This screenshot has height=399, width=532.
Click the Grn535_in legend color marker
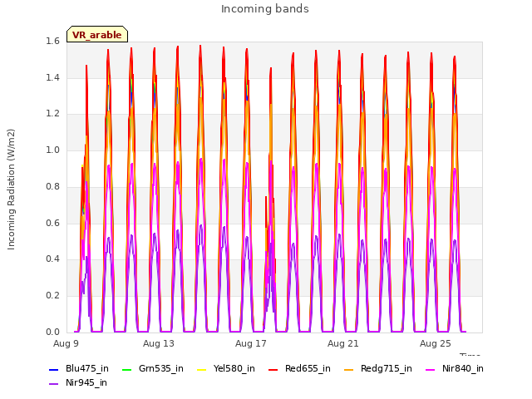(126, 369)
